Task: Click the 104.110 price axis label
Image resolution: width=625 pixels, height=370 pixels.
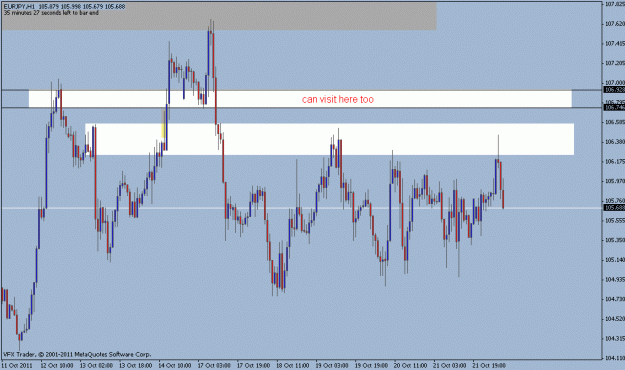Action: tap(615, 358)
